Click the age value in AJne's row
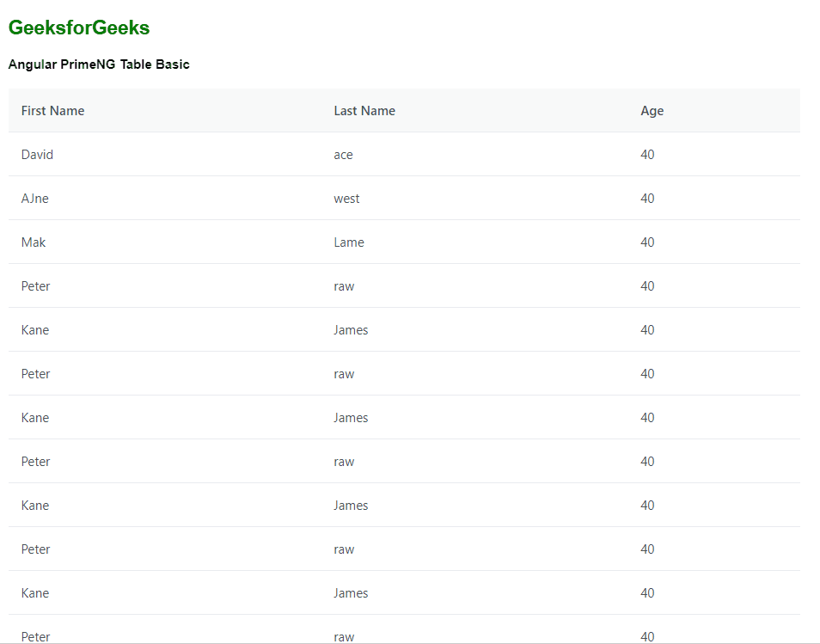 (647, 199)
